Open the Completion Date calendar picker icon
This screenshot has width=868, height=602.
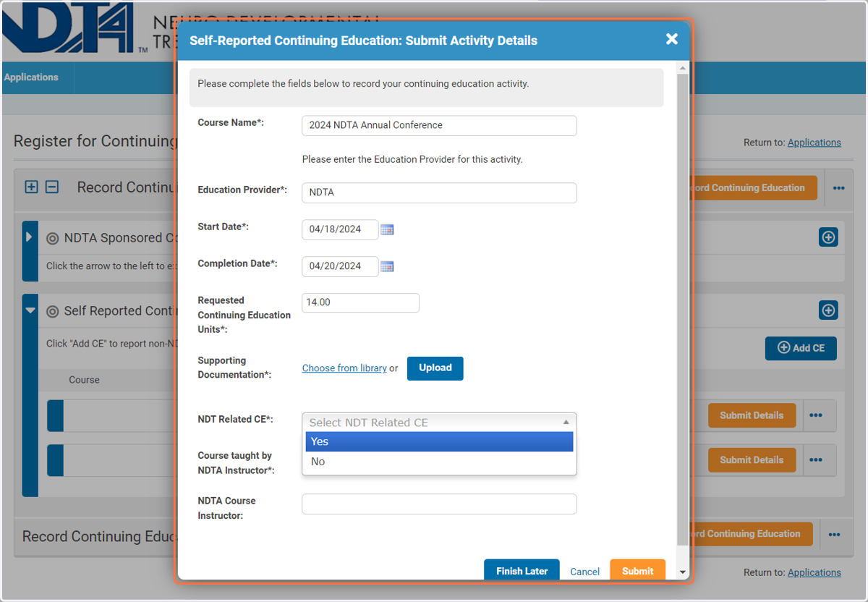point(387,266)
